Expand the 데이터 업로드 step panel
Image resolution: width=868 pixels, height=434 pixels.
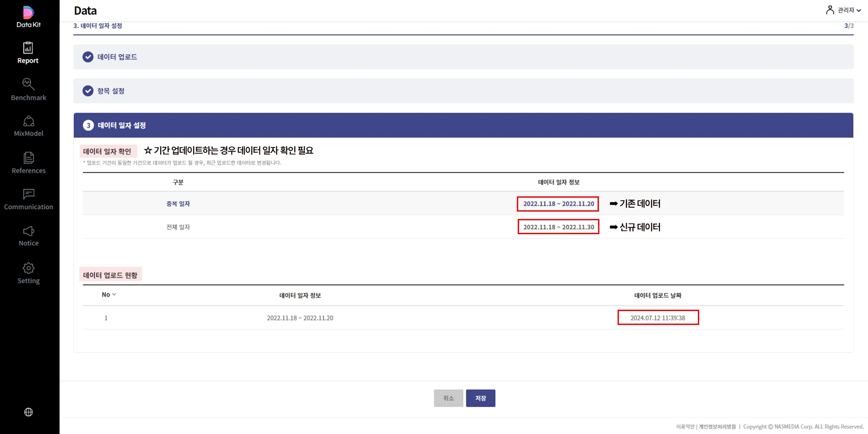click(x=463, y=57)
